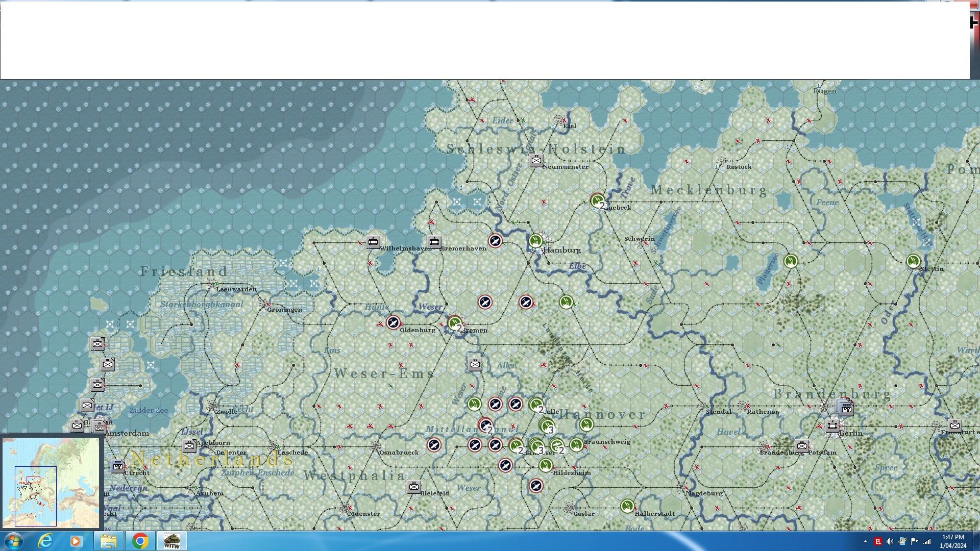Select the airfield icon south of Hildesheim
Viewport: 980px width, 551px height.
[x=536, y=486]
